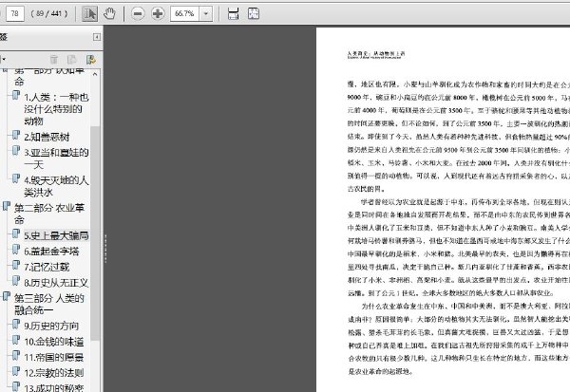Click bookmark icon beside 10.金钱的味道
The height and width of the screenshot is (392, 570).
[16, 340]
